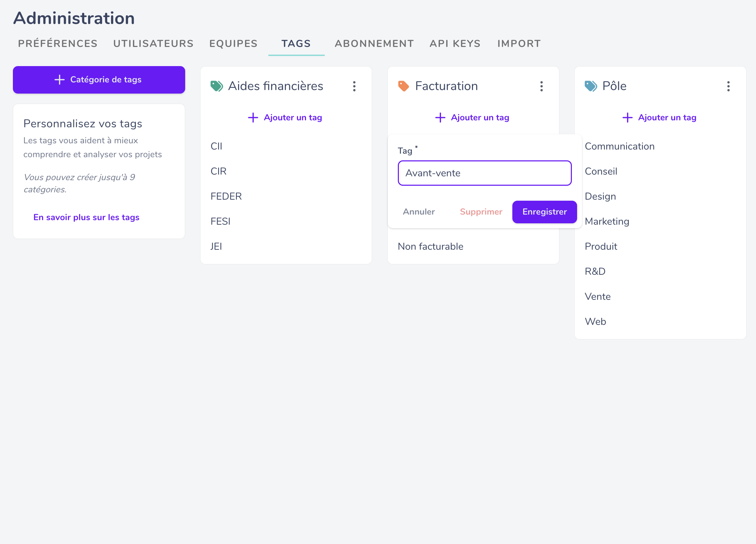Screen dimensions: 756x544
Task: Click the Personnalisez vos tags heading
Action: point(83,124)
